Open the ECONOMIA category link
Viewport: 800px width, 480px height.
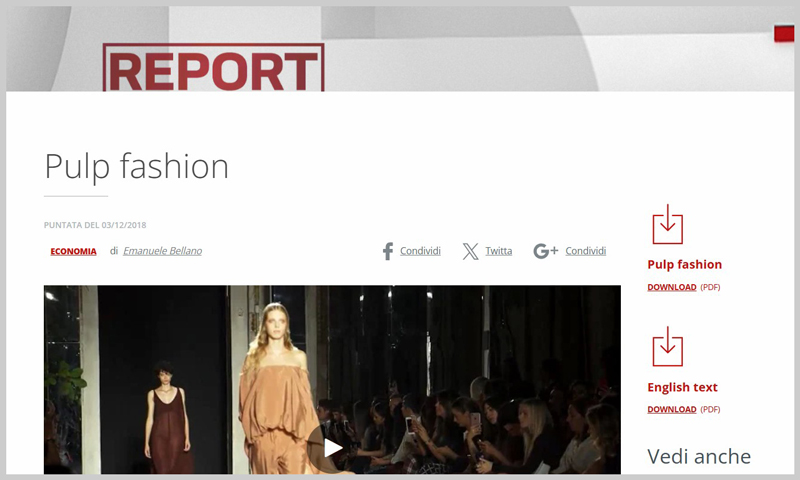[73, 251]
